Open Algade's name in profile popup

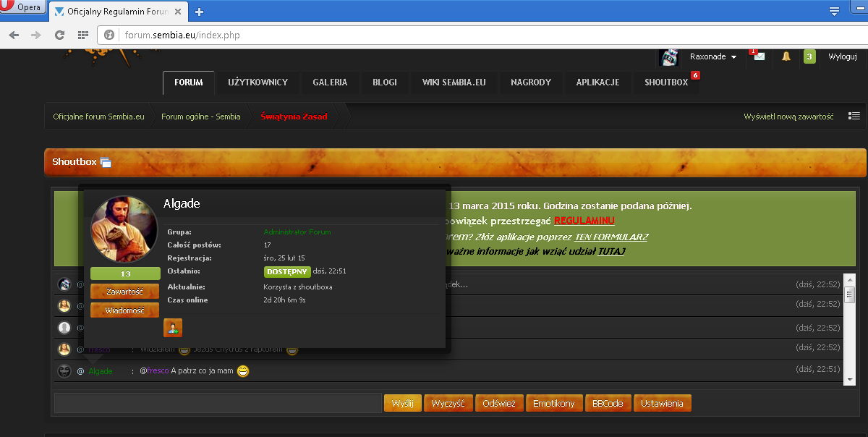(182, 204)
